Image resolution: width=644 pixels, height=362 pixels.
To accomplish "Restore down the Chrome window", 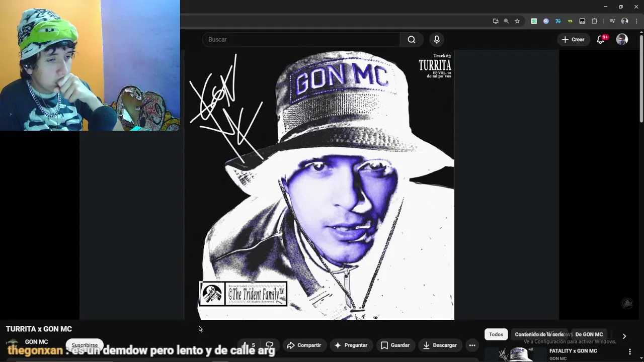I will (621, 7).
